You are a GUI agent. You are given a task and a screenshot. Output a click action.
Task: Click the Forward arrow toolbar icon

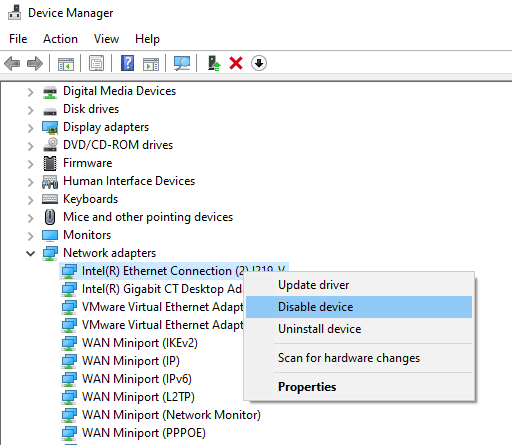coord(35,63)
